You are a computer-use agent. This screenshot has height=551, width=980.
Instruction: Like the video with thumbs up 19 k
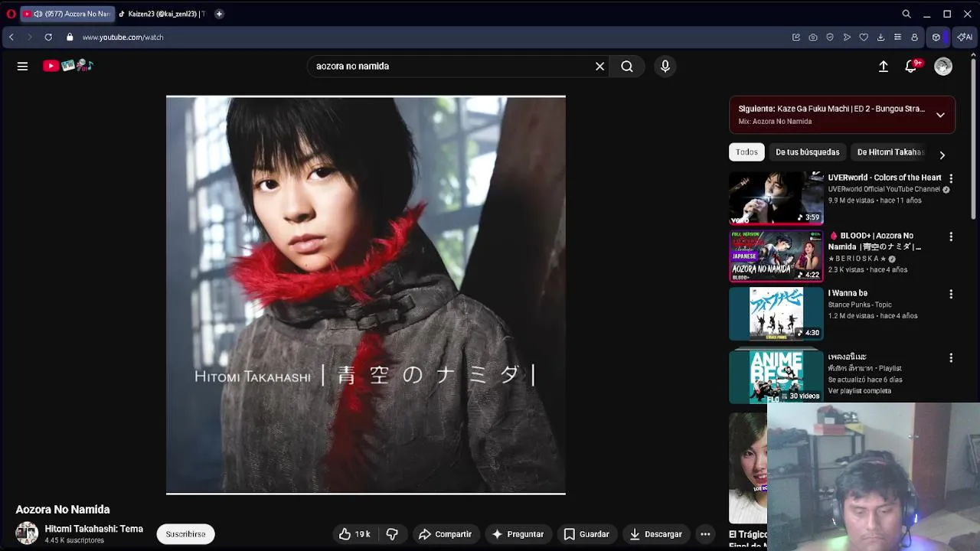pos(354,534)
